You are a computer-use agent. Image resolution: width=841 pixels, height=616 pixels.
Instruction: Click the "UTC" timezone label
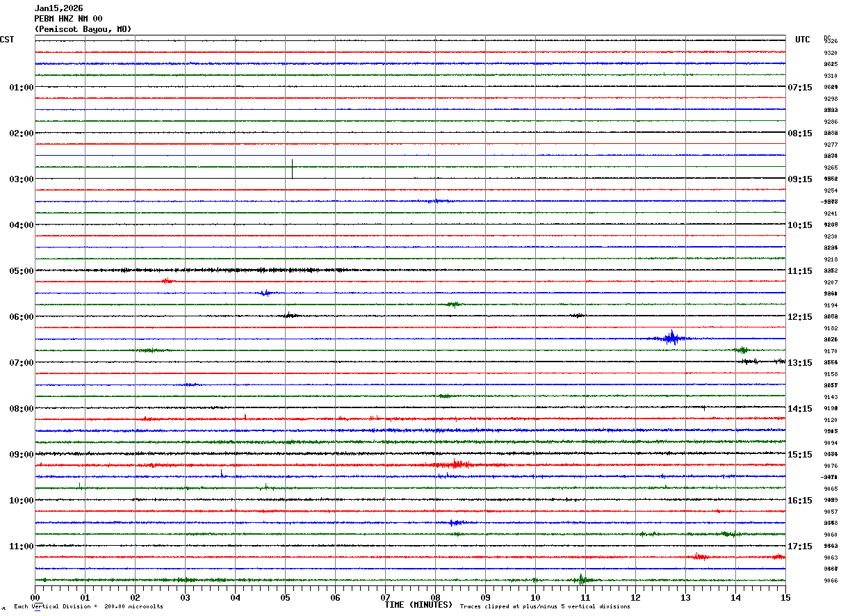point(803,40)
